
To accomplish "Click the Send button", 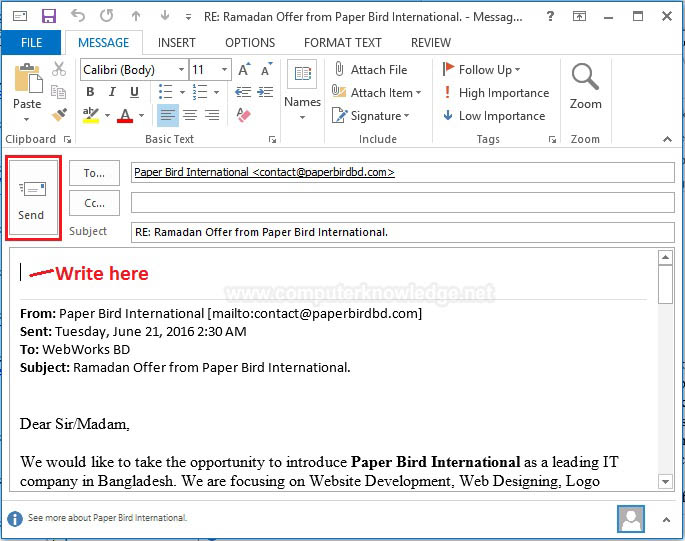I will point(33,198).
